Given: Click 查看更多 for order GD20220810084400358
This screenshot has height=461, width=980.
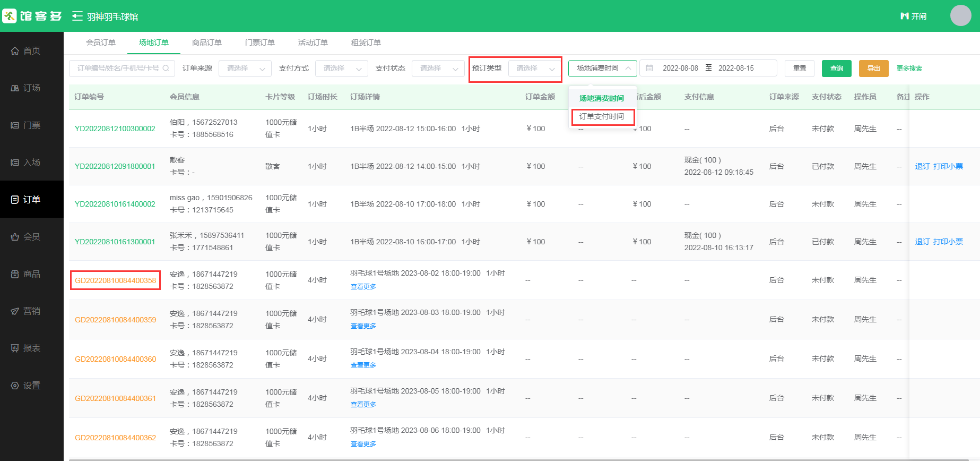Looking at the screenshot, I should [x=363, y=287].
